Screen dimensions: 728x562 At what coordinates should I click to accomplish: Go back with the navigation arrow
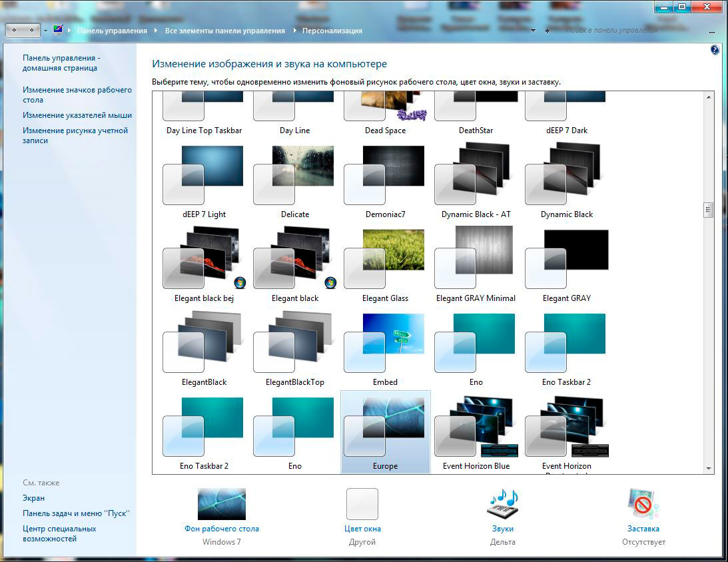click(15, 30)
